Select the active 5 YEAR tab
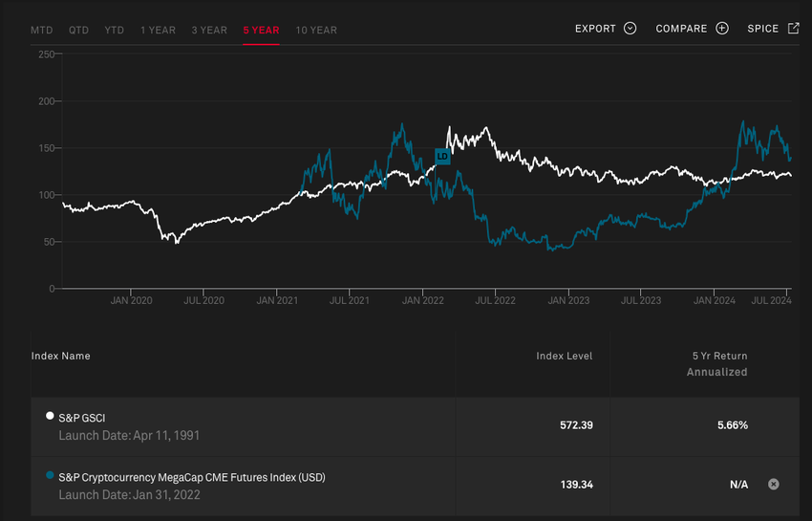 (261, 30)
